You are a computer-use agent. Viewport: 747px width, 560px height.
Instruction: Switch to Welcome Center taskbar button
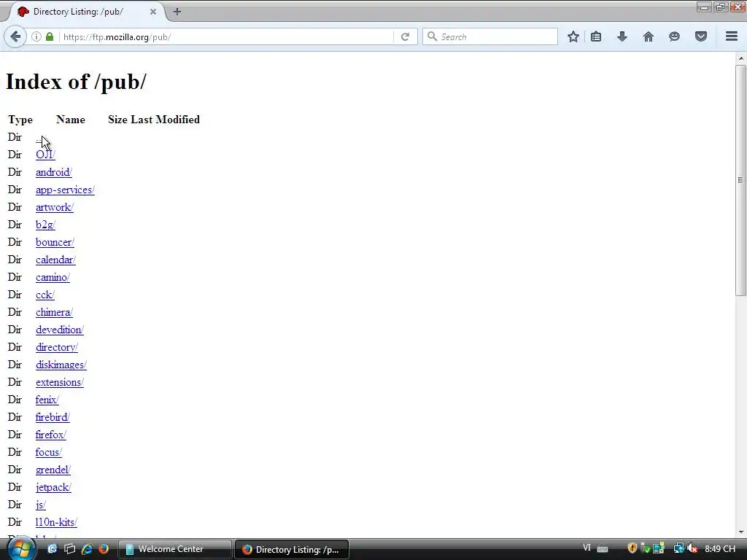[174, 549]
